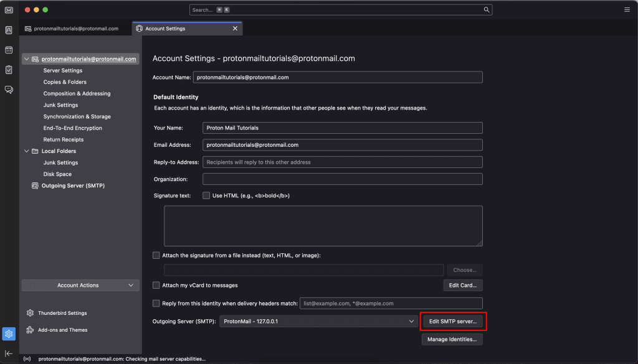Click the Account Name field

338,77
